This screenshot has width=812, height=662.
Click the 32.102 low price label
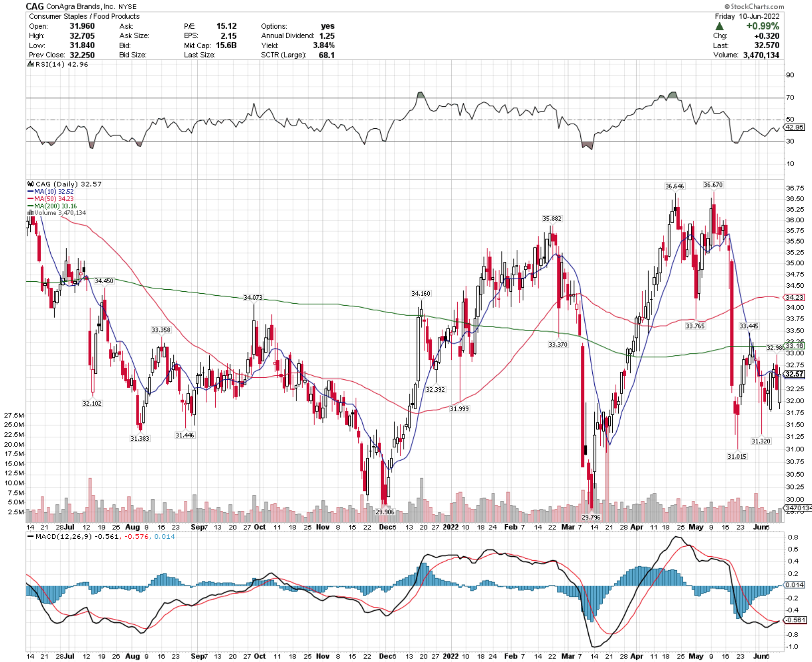(92, 404)
